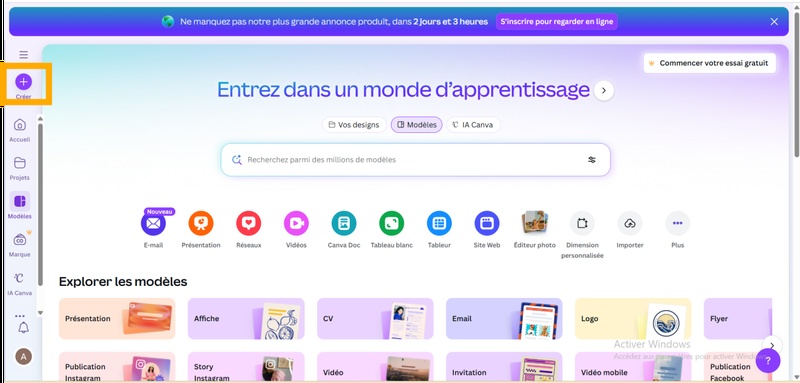Open the account avatar A

click(23, 356)
